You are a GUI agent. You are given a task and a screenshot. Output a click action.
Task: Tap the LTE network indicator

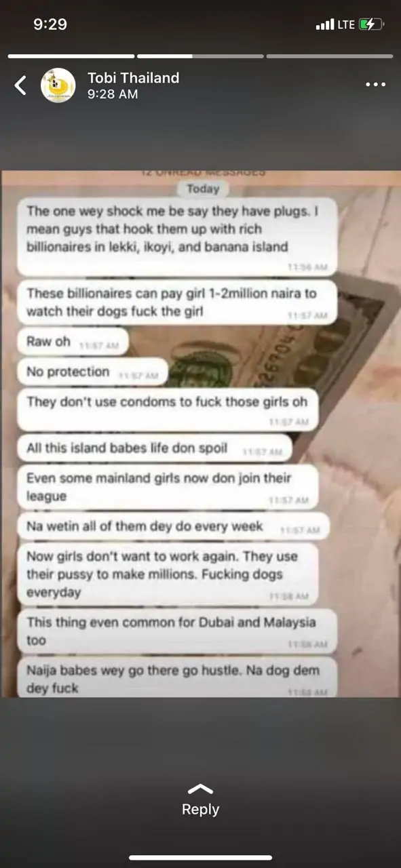click(x=346, y=24)
